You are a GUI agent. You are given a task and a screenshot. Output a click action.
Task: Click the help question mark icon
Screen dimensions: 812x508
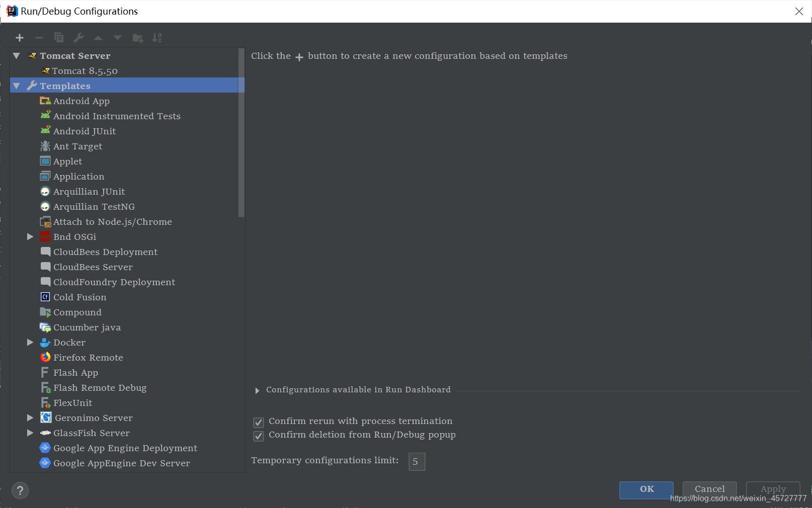coord(20,490)
